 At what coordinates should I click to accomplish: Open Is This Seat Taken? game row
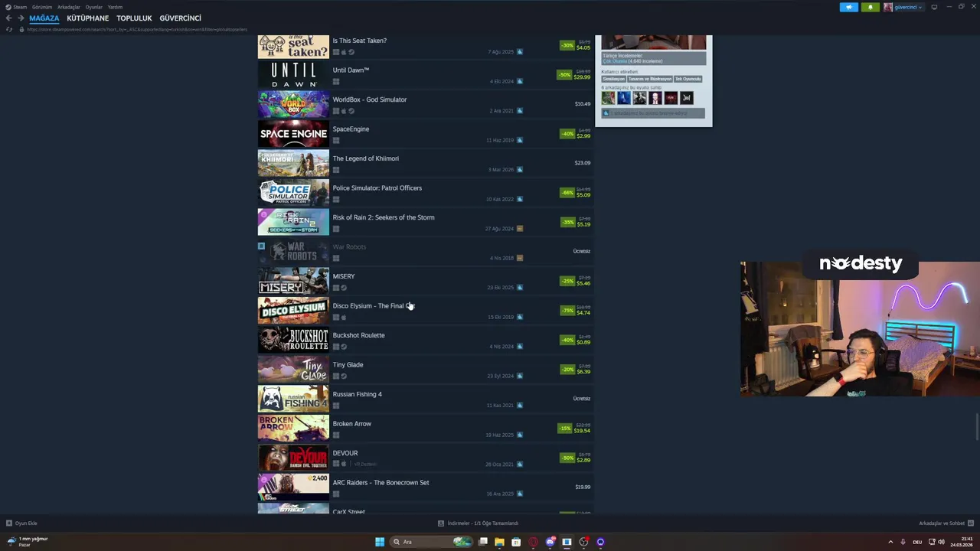pos(426,46)
